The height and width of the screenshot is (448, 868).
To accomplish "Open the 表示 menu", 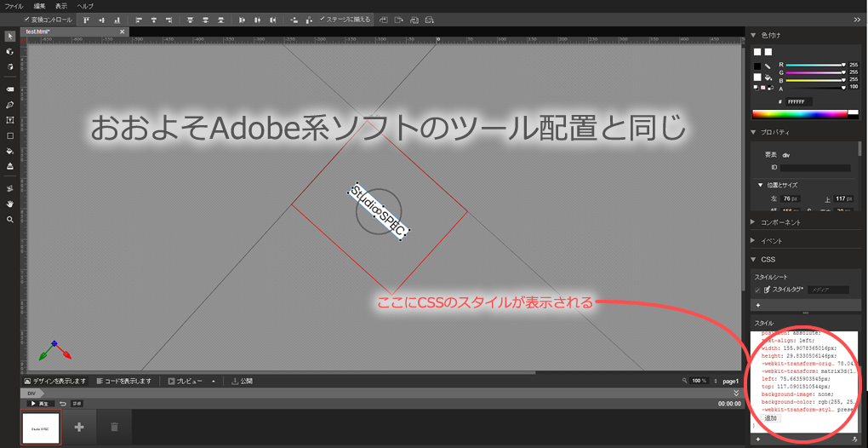I will (x=61, y=6).
